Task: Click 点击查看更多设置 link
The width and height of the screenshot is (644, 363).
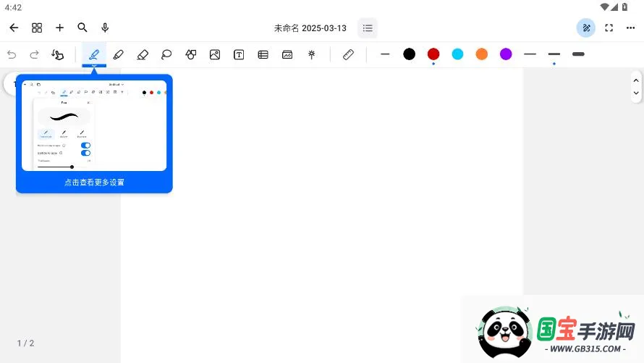Action: tap(94, 182)
